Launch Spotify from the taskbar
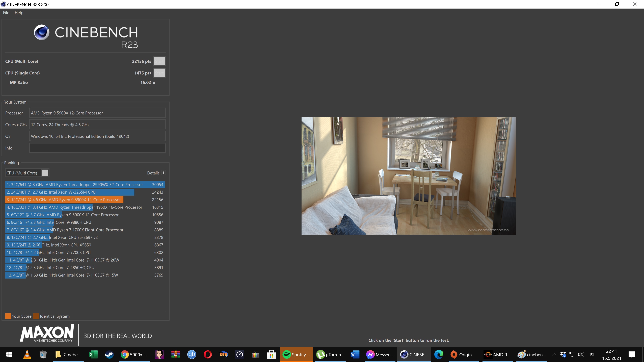 (x=296, y=354)
